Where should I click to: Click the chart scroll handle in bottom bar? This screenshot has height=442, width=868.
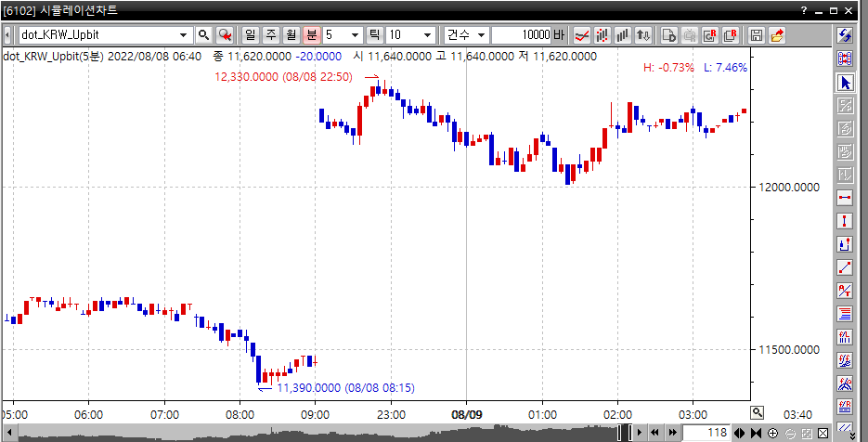point(626,433)
